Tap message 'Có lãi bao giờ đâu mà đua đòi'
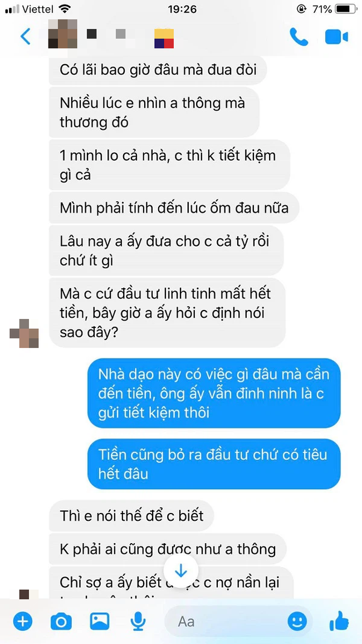This screenshot has height=644, width=362. coord(158,70)
